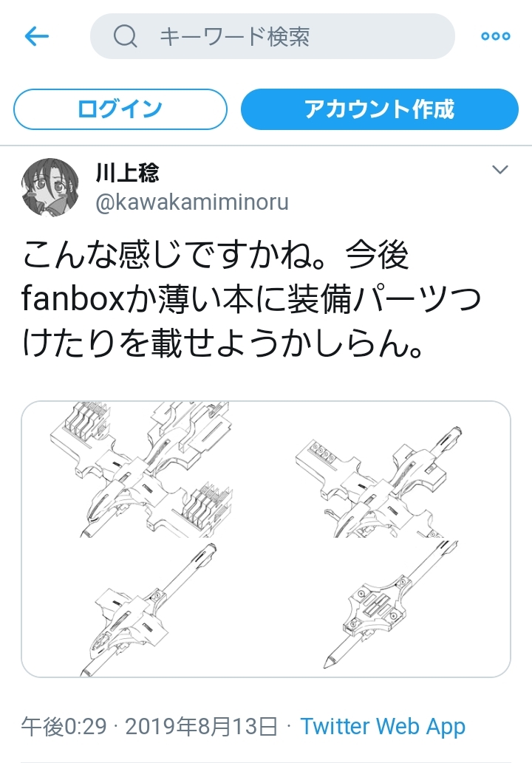Open 川上稔's profile avatar
This screenshot has width=532, height=763.
click(50, 188)
